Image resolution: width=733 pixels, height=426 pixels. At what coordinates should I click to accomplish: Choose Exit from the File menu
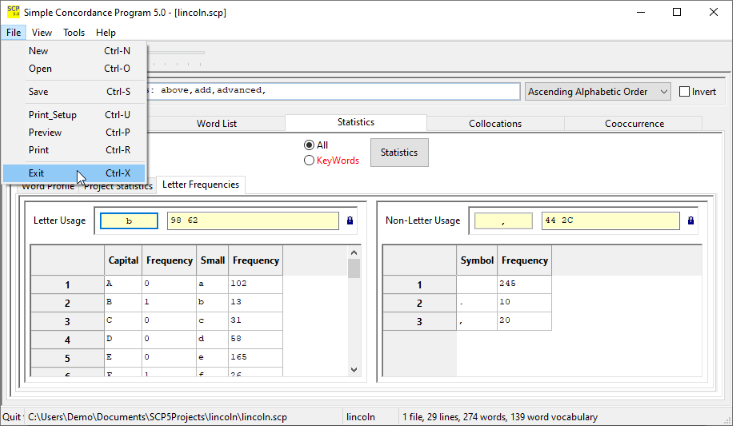37,173
